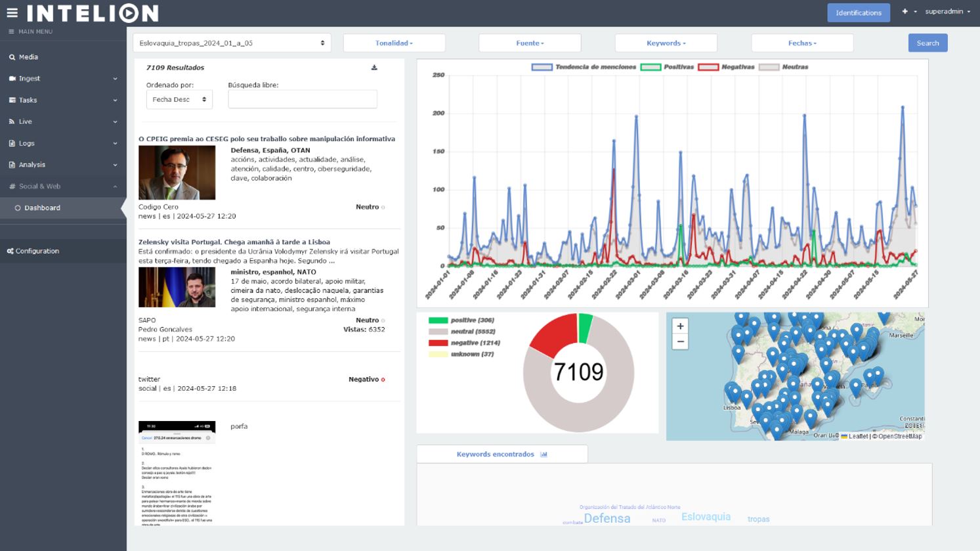The image size is (980, 551).
Task: Click the Búsqueda libre text field
Action: click(x=303, y=99)
